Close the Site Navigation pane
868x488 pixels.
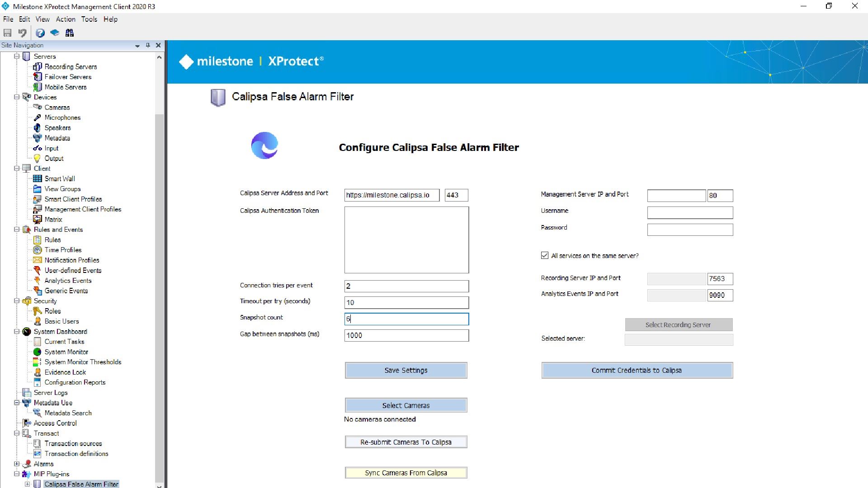click(x=158, y=45)
